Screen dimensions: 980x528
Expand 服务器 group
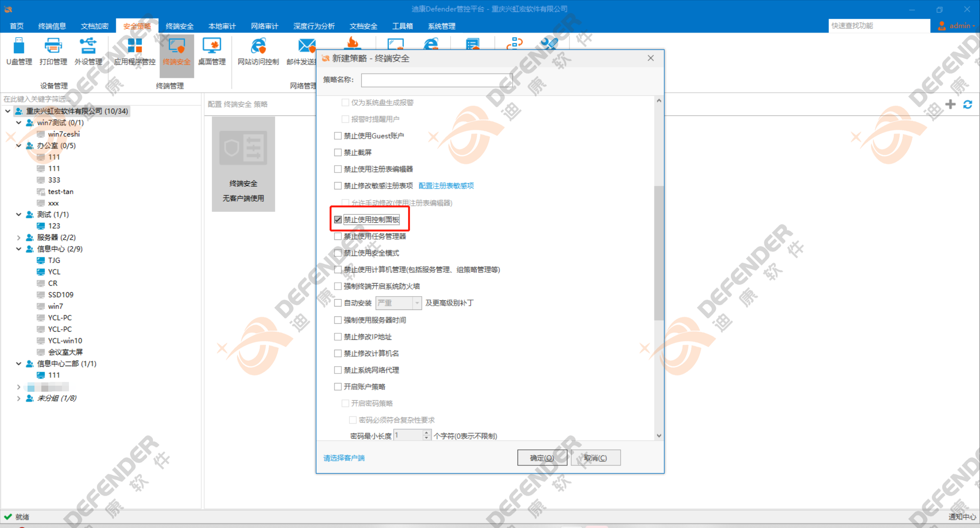[x=18, y=237]
